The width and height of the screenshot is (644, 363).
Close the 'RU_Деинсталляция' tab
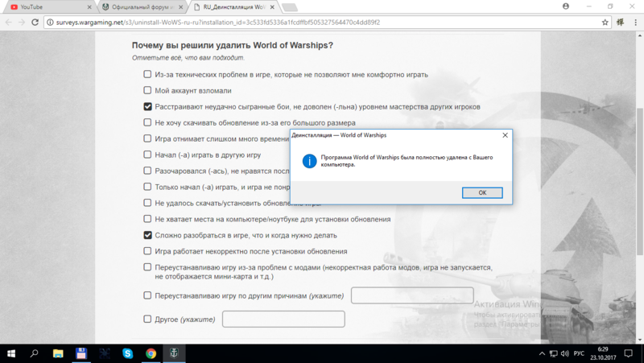click(x=272, y=7)
